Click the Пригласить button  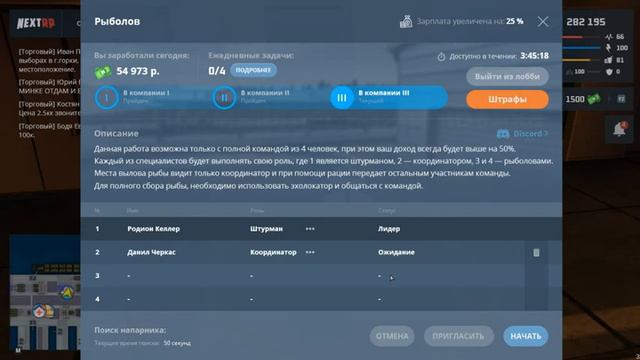tap(458, 336)
